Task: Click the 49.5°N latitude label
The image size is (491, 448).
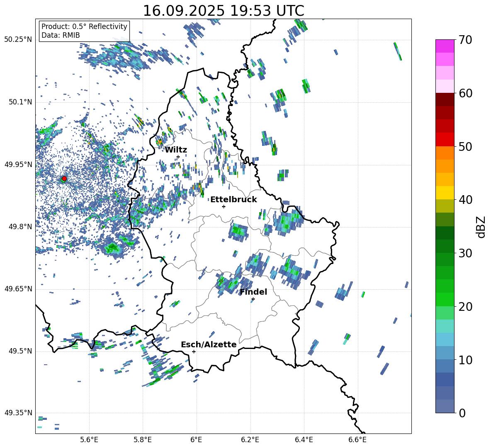Action: click(20, 351)
